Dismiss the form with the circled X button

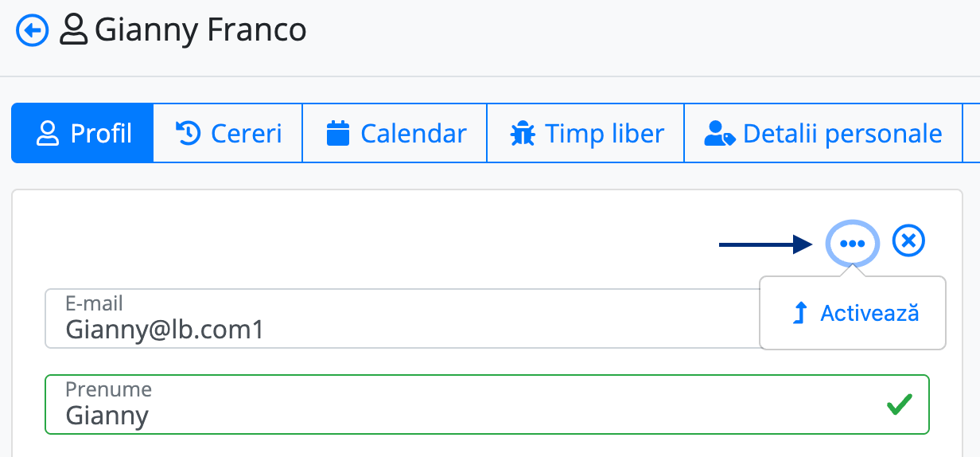click(x=908, y=240)
